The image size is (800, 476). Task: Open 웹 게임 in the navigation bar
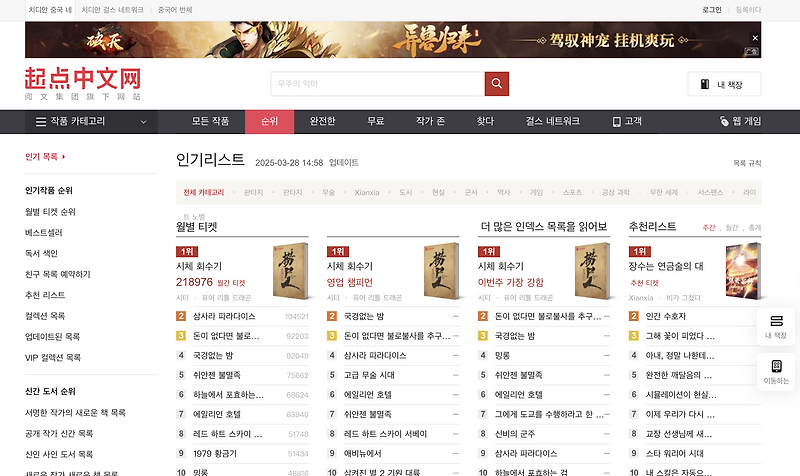click(740, 121)
